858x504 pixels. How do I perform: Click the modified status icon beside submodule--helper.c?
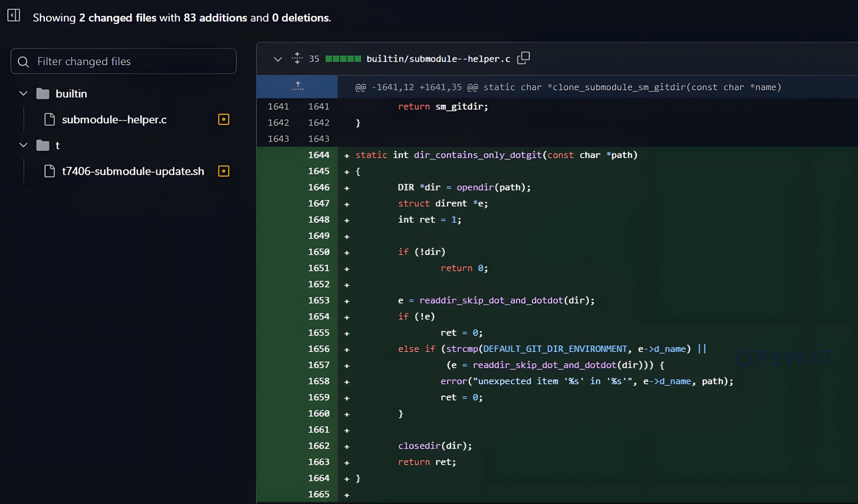[224, 120]
